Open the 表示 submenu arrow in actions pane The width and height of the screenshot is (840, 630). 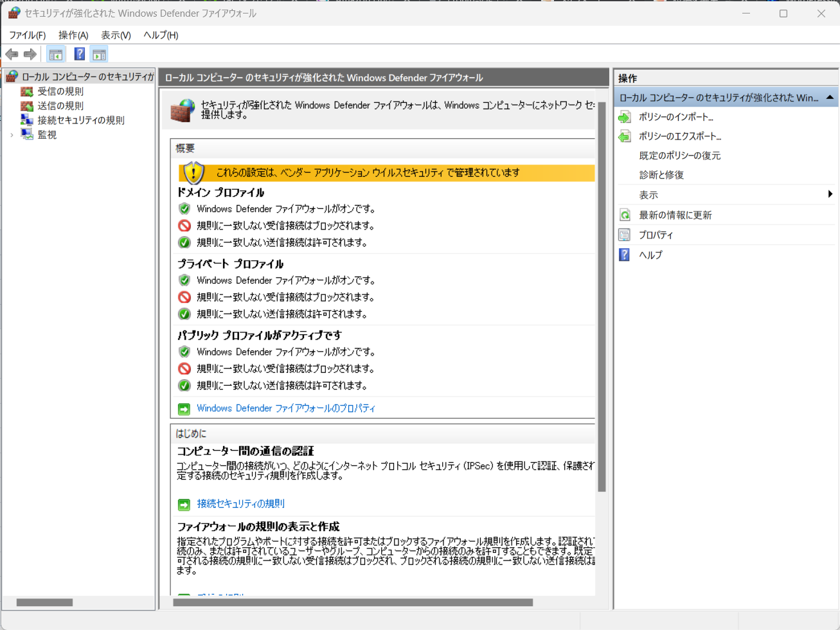pos(830,195)
